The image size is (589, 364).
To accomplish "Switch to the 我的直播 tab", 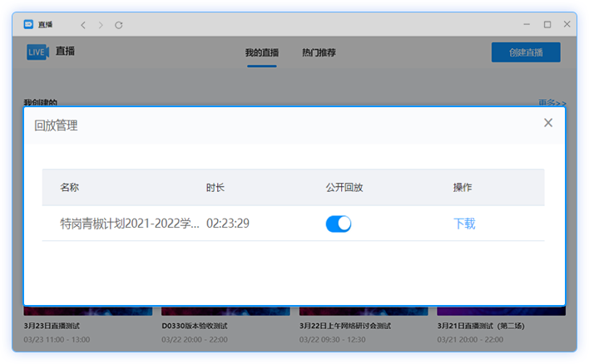I will [262, 52].
